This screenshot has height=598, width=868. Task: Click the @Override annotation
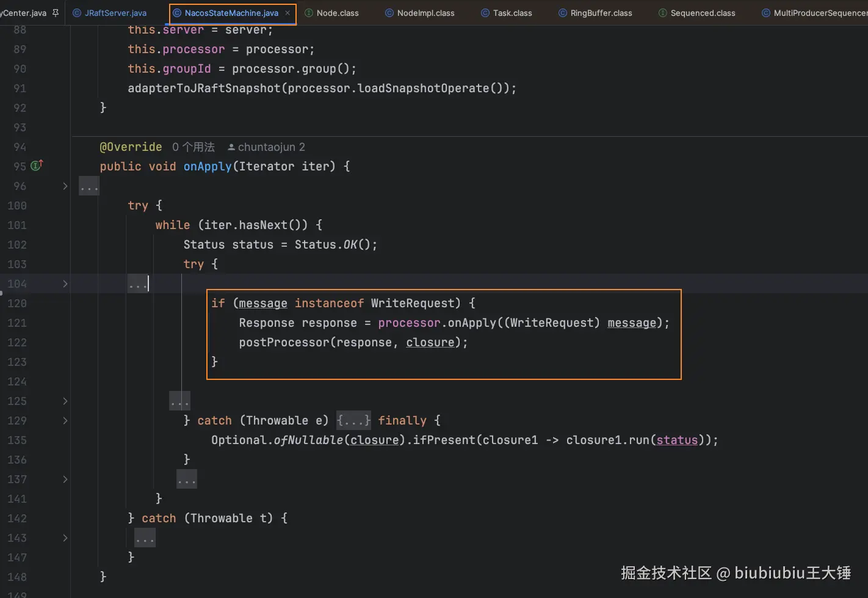(x=131, y=147)
